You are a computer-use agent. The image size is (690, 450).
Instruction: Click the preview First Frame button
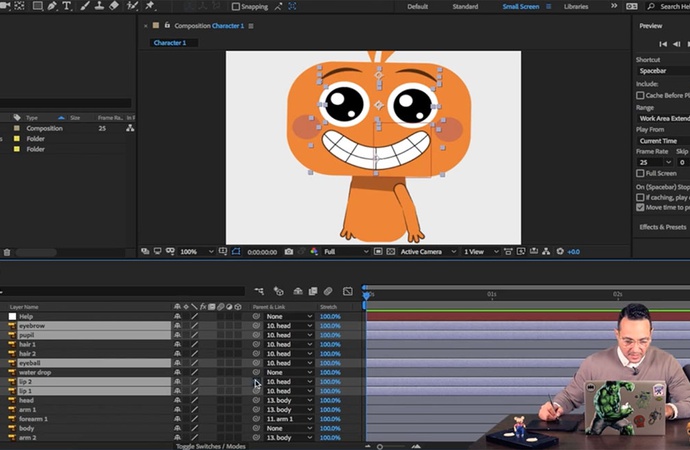[x=663, y=44]
